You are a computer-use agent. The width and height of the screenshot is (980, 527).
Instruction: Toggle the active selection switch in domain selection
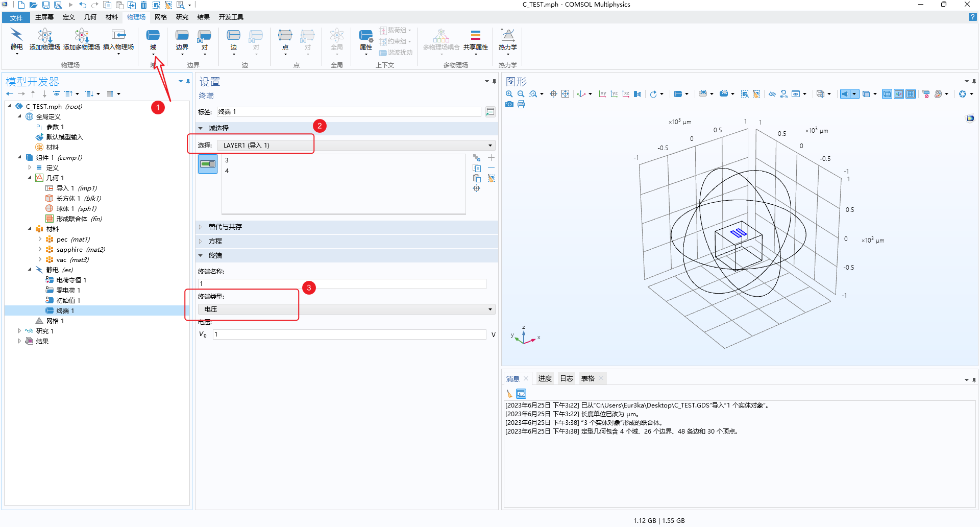pyautogui.click(x=208, y=164)
